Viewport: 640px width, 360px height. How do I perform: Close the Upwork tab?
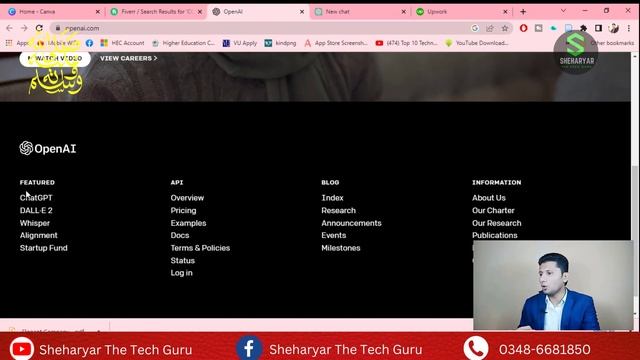(505, 12)
